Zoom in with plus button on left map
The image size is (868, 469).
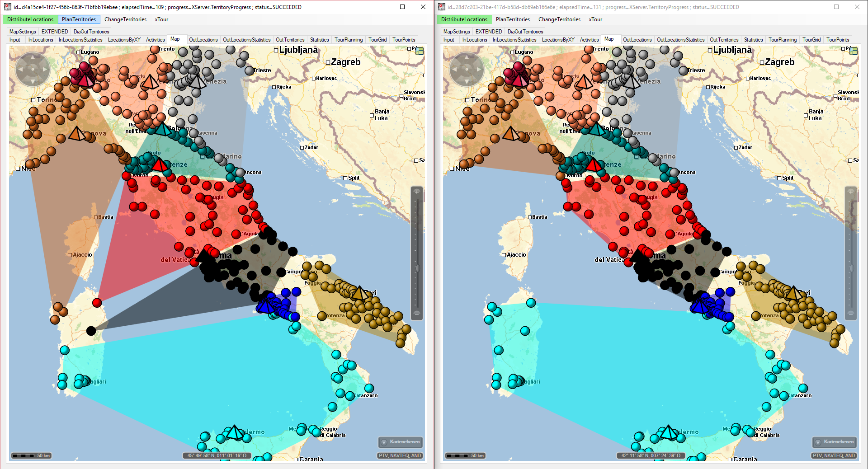pos(417,192)
